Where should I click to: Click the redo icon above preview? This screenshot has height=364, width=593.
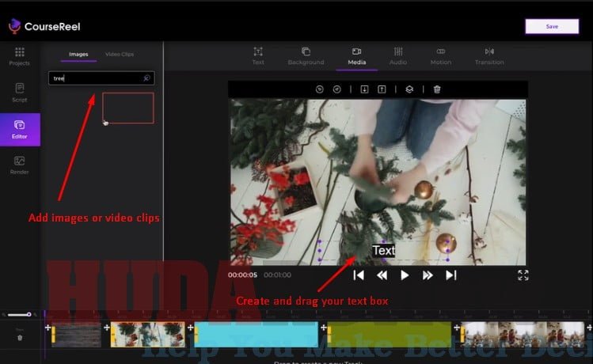pos(337,89)
